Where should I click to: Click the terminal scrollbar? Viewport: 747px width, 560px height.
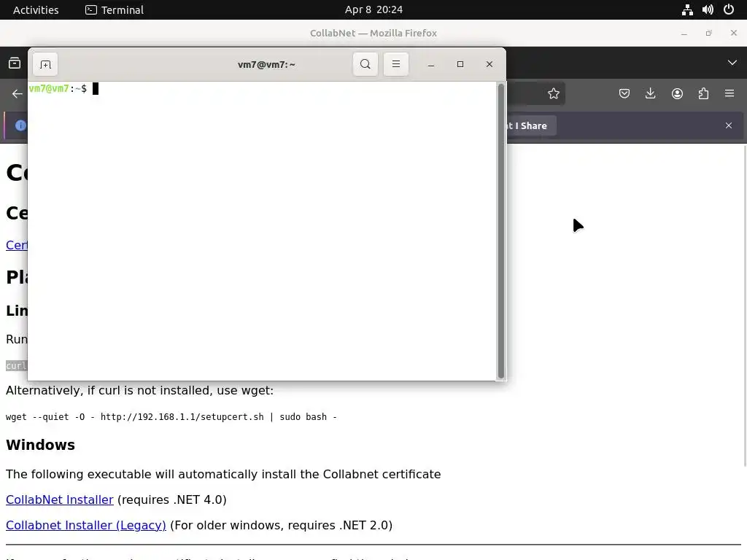point(500,231)
